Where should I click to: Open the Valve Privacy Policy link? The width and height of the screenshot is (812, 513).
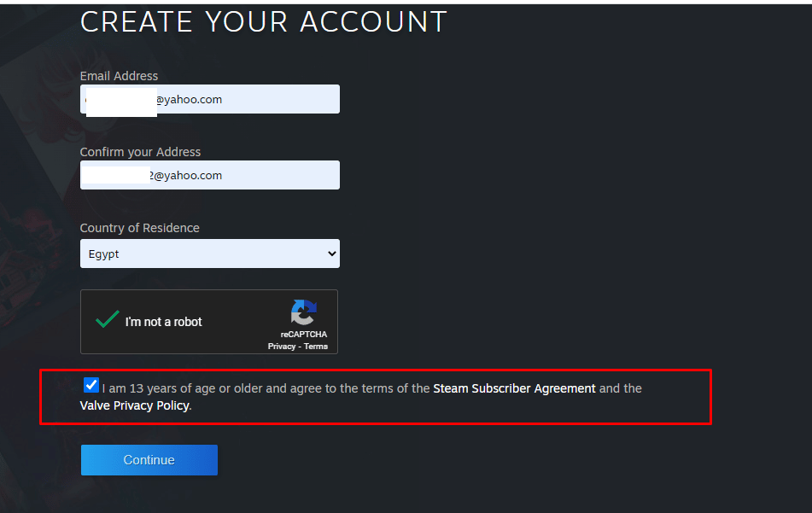(x=135, y=405)
